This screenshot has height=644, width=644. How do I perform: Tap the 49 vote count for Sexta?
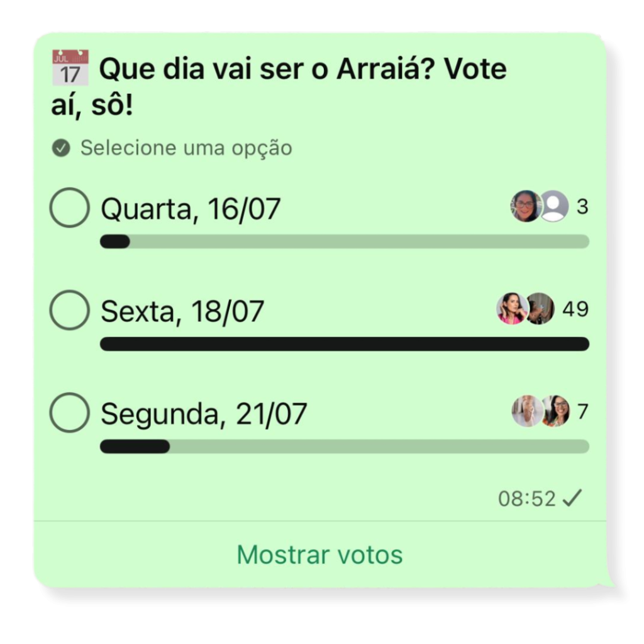575,309
